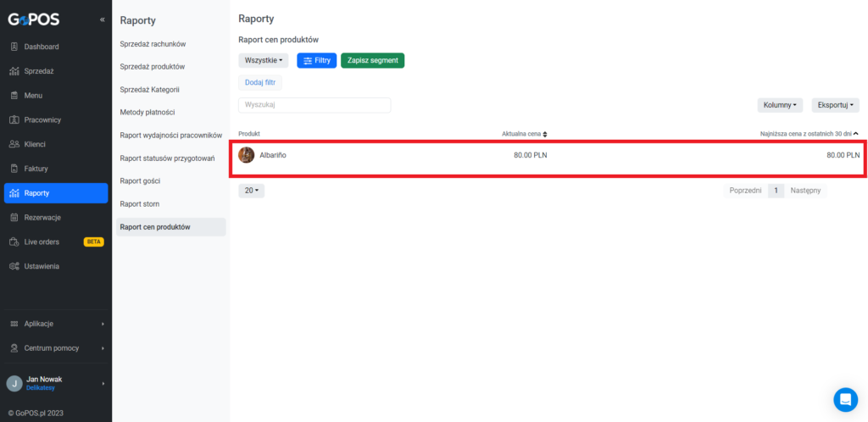Expand the Wszystkie segment dropdown
This screenshot has height=422, width=868.
[264, 60]
